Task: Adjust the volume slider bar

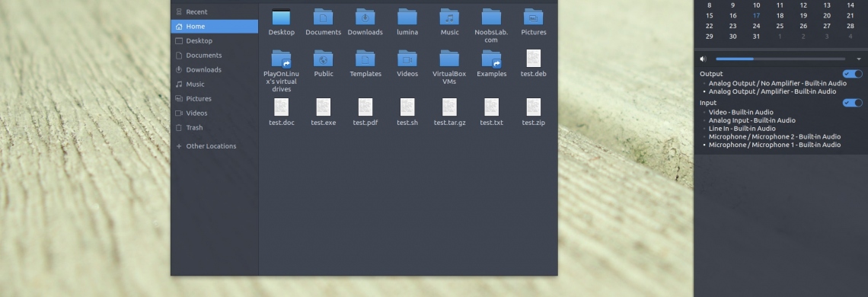Action: [x=780, y=59]
